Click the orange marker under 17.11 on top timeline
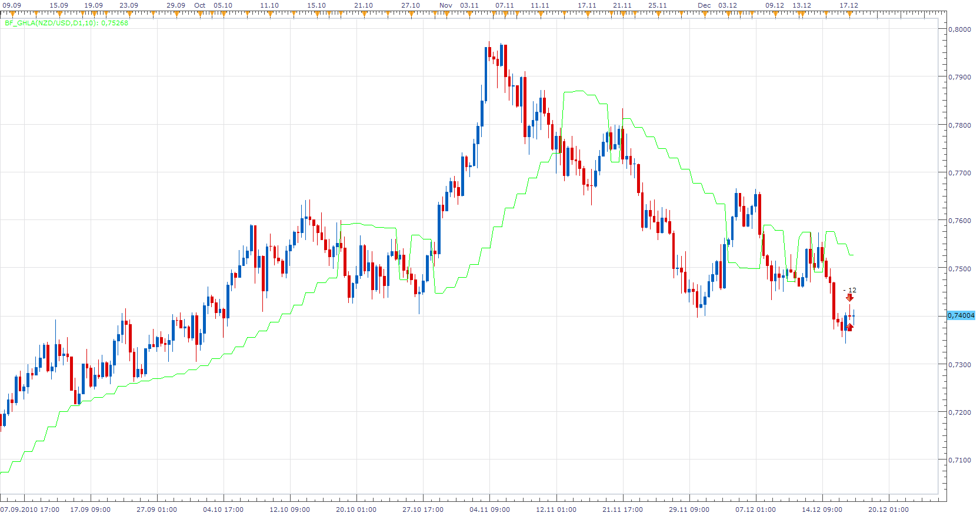This screenshot has height=516, width=980. click(587, 13)
